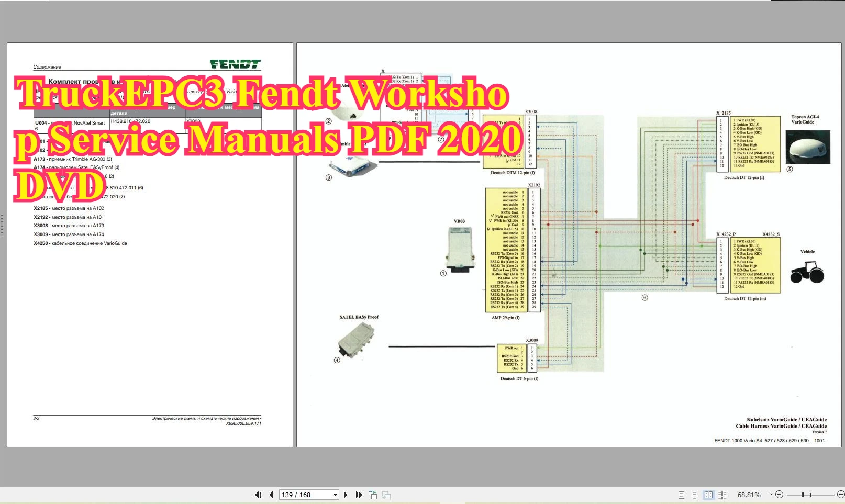The image size is (845, 504).
Task: Click the 'FENDT 1000 Vario S4' footer line
Action: [x=770, y=441]
